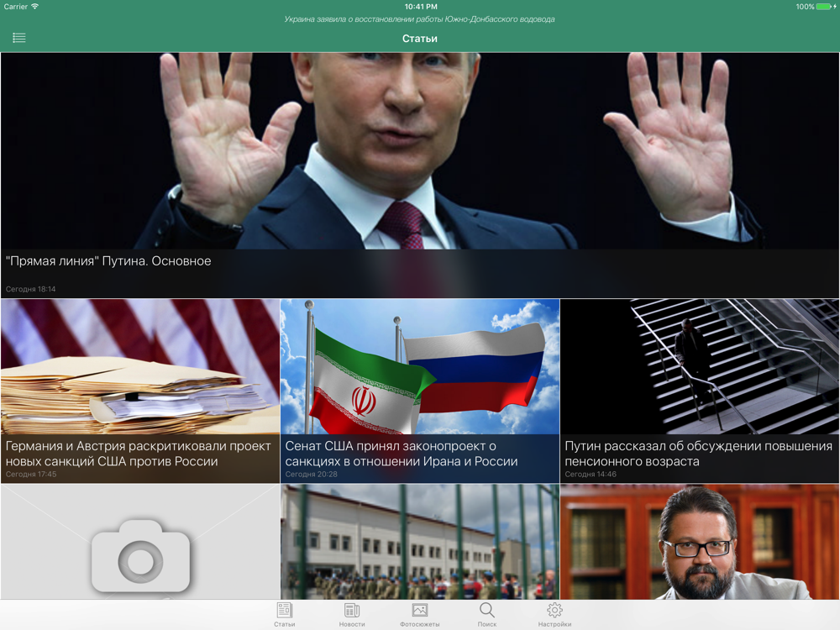The height and width of the screenshot is (630, 840).
Task: Open the folders and US flag thumbnail
Action: click(x=140, y=366)
